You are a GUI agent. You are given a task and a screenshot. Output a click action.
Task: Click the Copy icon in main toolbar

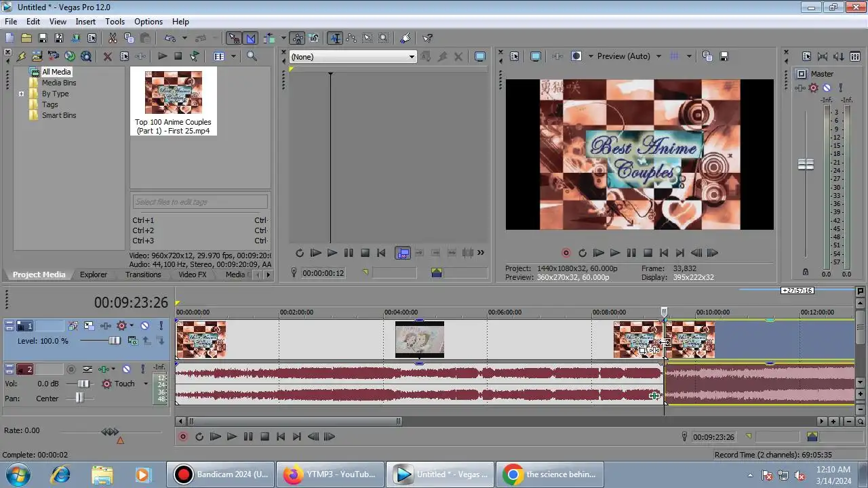(x=129, y=39)
